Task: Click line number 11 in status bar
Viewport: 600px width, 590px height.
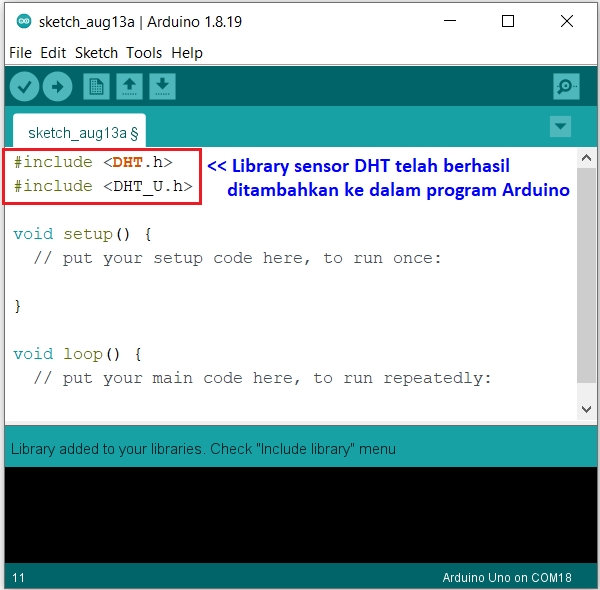Action: pyautogui.click(x=18, y=577)
